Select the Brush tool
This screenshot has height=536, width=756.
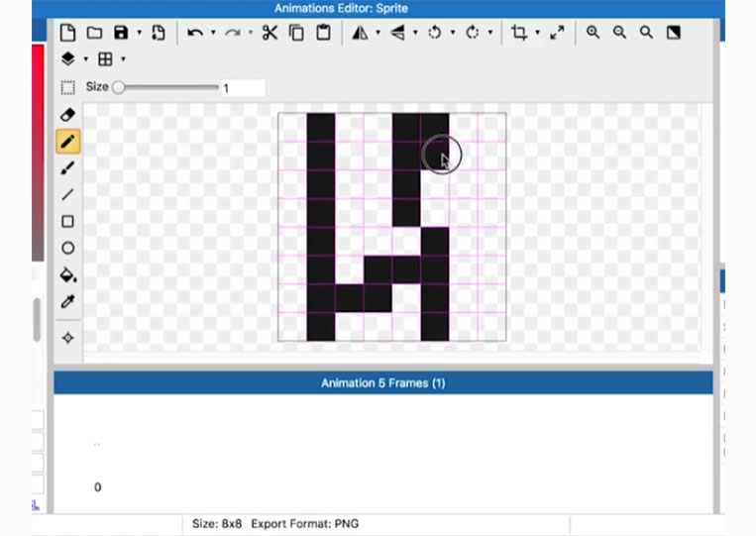(x=68, y=167)
